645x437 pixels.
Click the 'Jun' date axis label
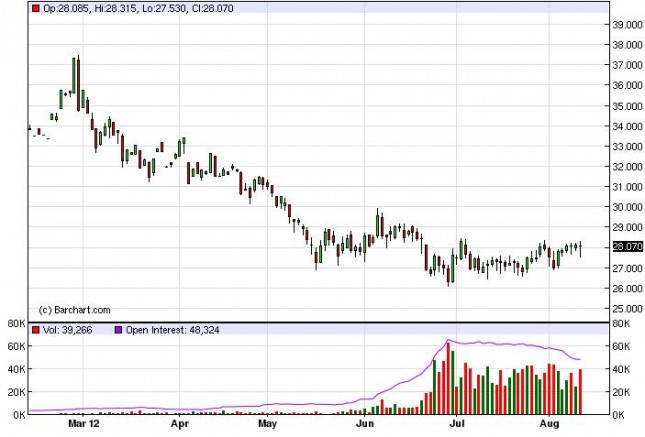coord(364,423)
